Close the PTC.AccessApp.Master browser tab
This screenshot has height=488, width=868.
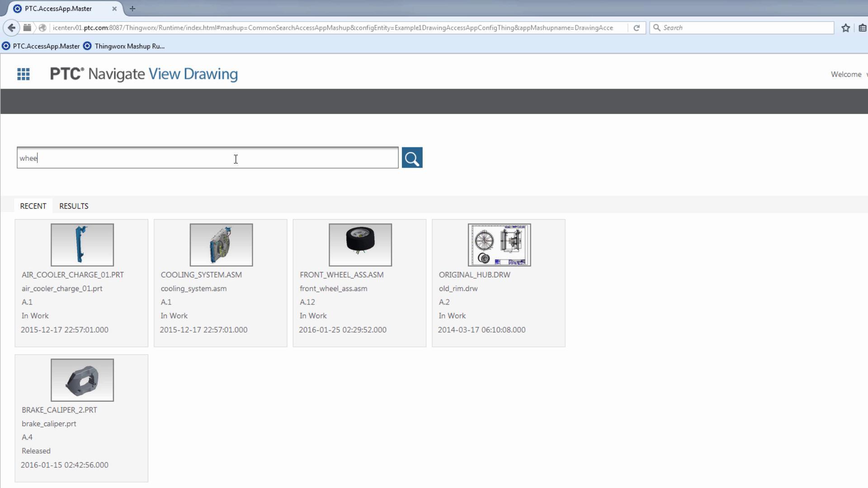click(114, 9)
